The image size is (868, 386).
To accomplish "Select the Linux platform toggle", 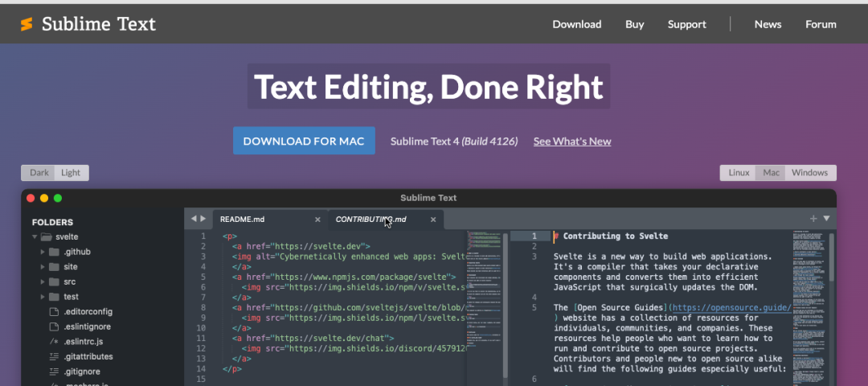I will 739,173.
